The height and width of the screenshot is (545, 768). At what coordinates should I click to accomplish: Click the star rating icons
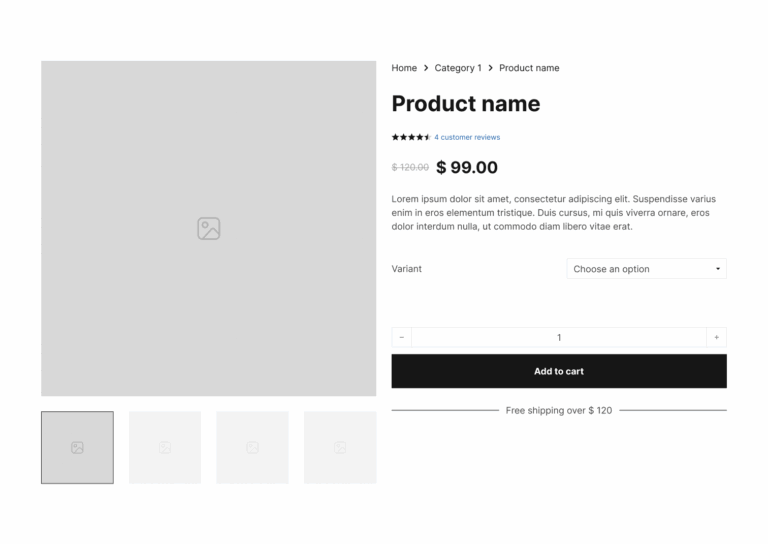tap(411, 137)
